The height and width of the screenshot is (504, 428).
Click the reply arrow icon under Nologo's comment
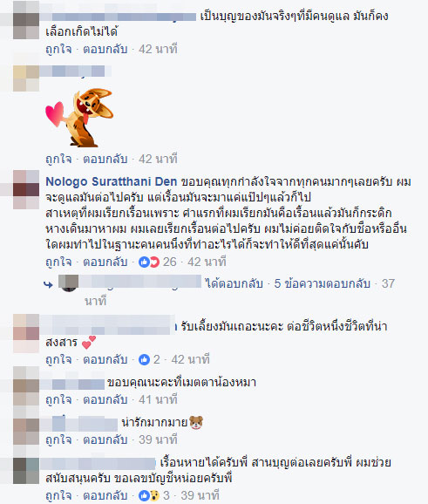tap(48, 284)
